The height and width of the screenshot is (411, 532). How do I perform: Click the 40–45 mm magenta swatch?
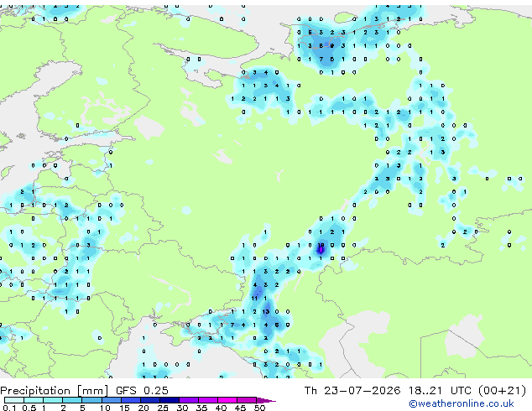tap(227, 400)
